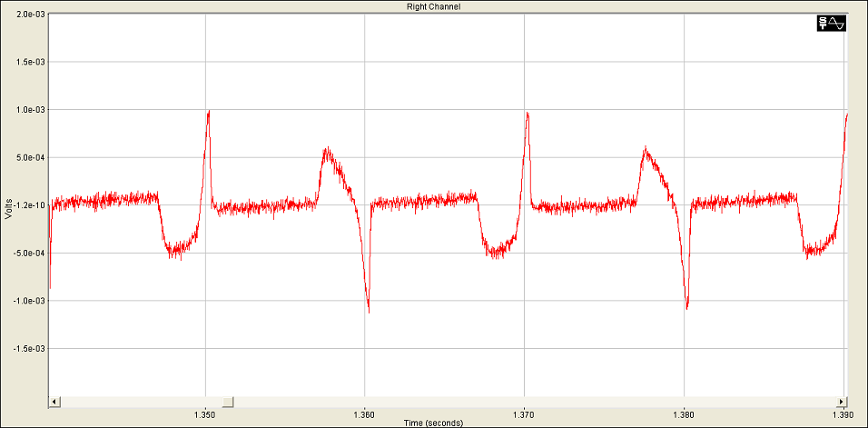Click the Right Channel title
The height and width of the screenshot is (428, 868).
click(x=434, y=6)
